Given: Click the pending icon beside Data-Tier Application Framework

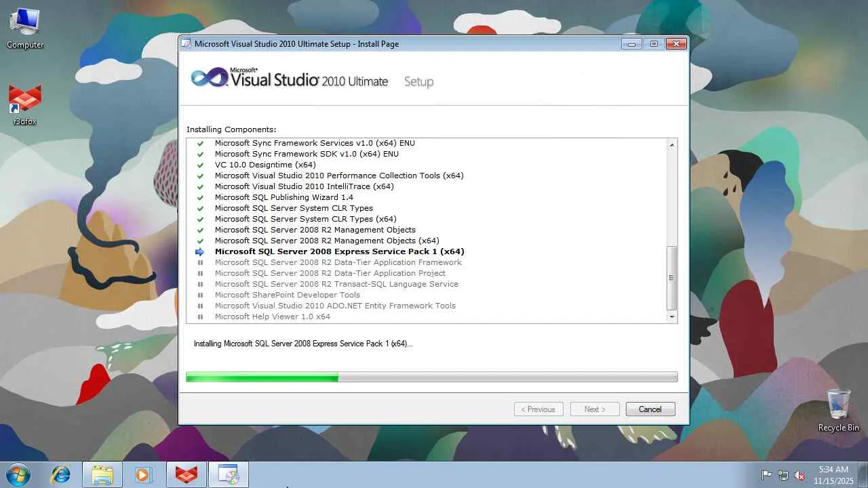Looking at the screenshot, I should (x=200, y=262).
